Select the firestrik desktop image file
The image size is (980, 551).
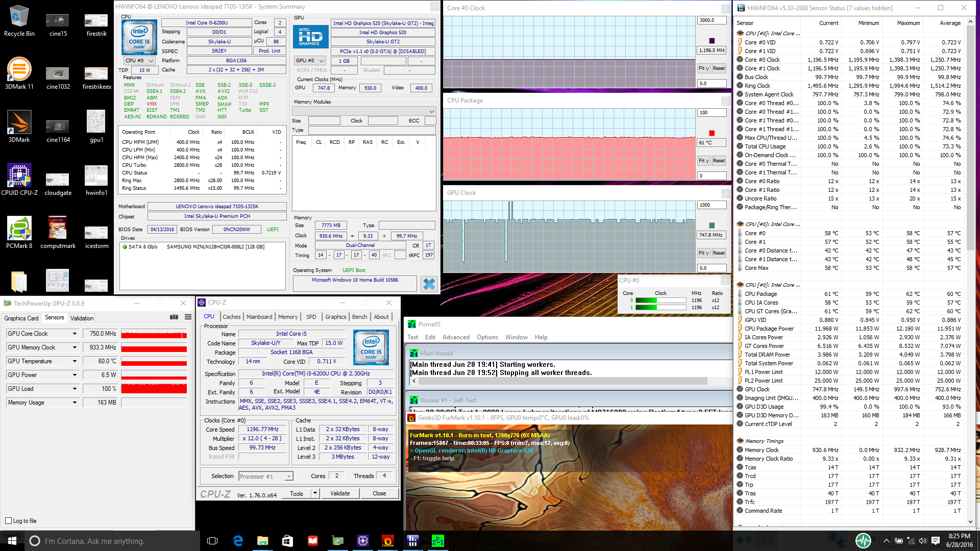coord(96,24)
